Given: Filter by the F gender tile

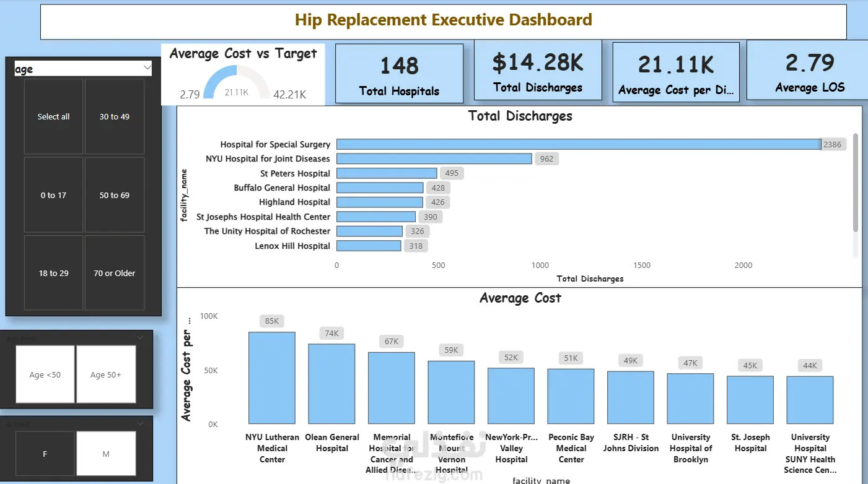Looking at the screenshot, I should [x=45, y=454].
